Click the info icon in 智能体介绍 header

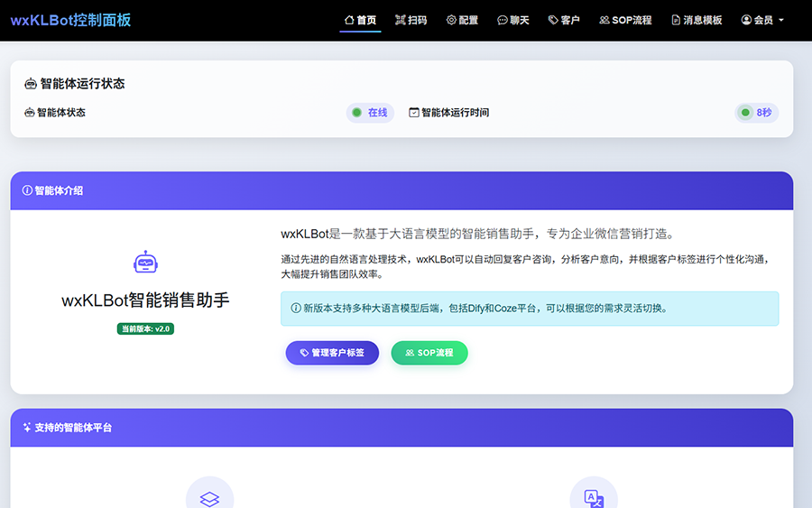pos(27,190)
